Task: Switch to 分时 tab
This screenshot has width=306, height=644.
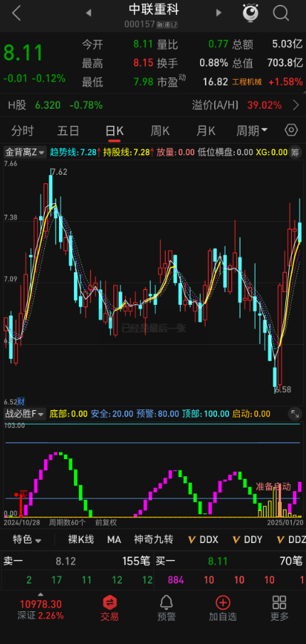Action: tap(22, 131)
